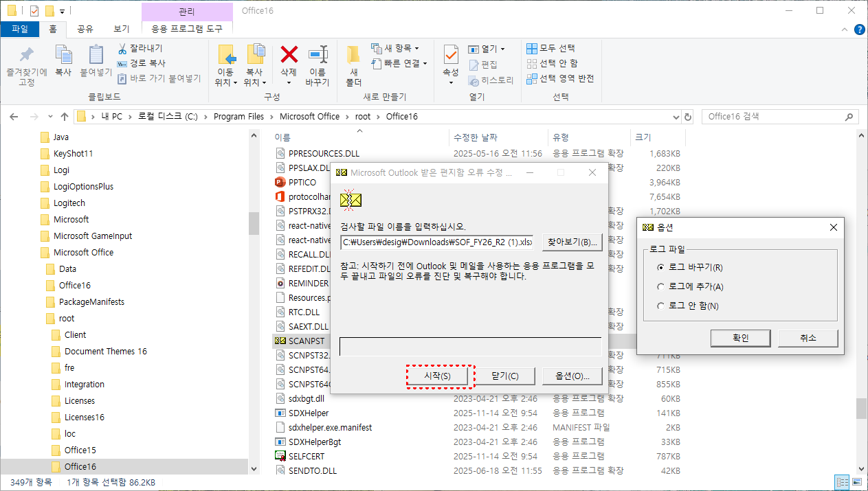
Task: Open the dropdown arrow under 삭제
Action: pos(289,83)
